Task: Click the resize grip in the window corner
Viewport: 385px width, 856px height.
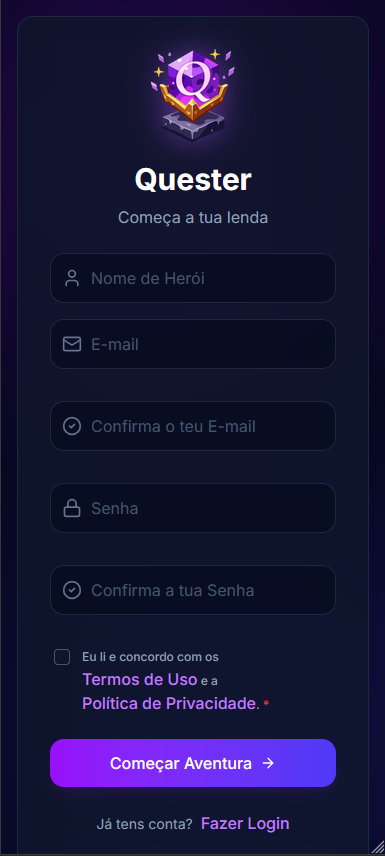Action: 378,848
